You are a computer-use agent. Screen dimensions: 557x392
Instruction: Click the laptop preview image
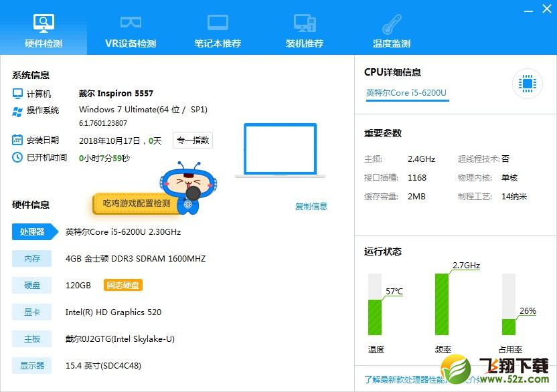pyautogui.click(x=281, y=149)
